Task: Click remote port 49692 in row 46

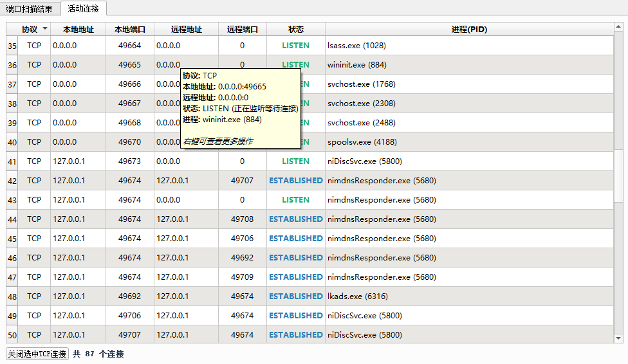Action: coord(243,258)
